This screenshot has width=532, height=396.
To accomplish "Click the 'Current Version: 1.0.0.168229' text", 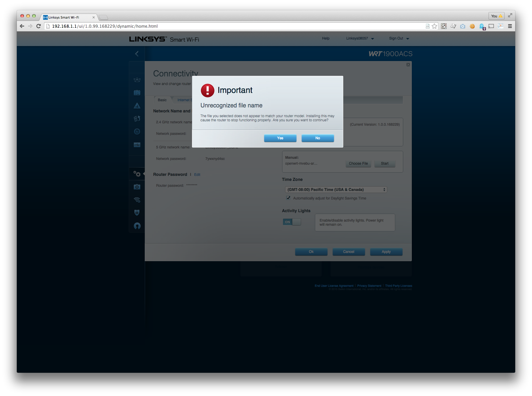I will pyautogui.click(x=375, y=125).
